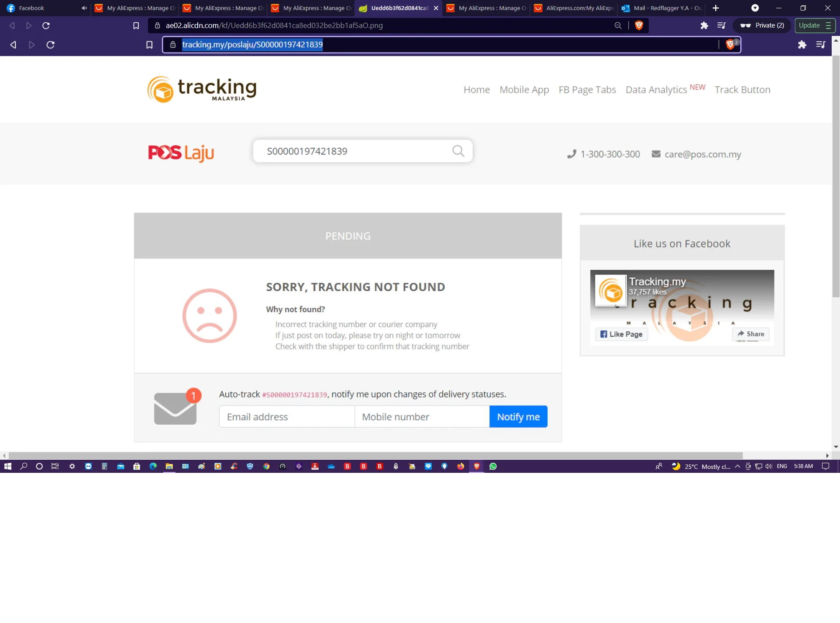Open tab search dropdown arrow

[x=755, y=8]
